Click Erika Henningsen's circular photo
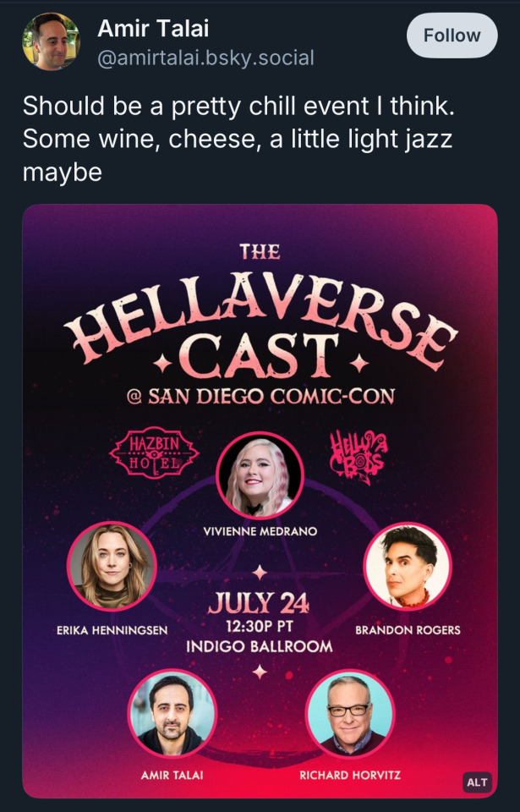Viewport: 520px width, 812px height. [x=112, y=566]
